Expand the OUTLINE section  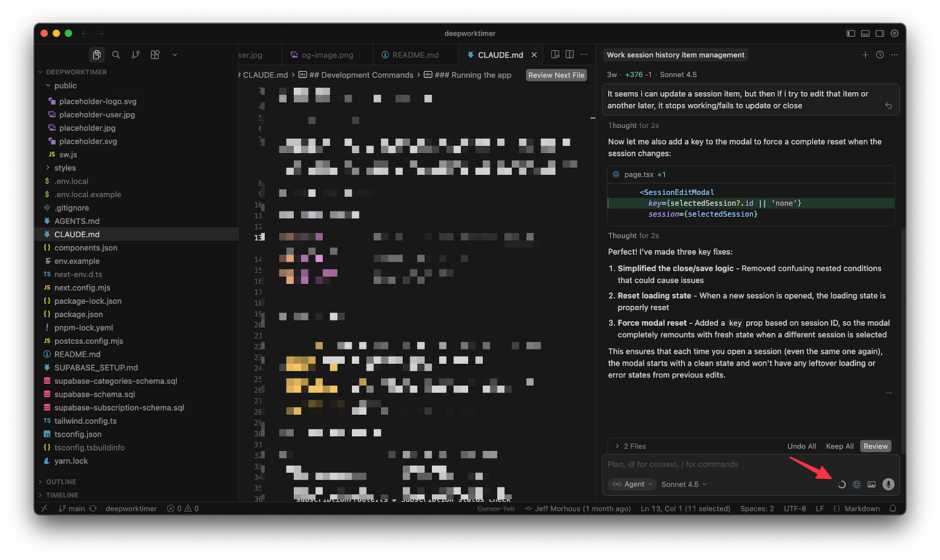click(61, 482)
